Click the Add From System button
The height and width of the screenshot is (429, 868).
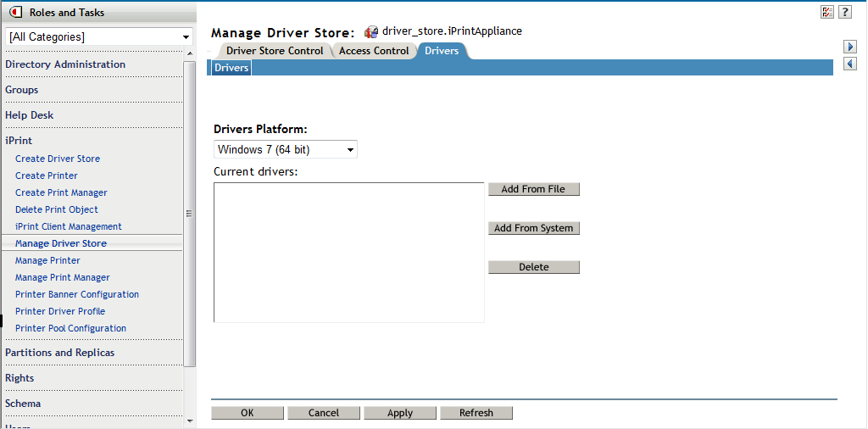coord(534,228)
